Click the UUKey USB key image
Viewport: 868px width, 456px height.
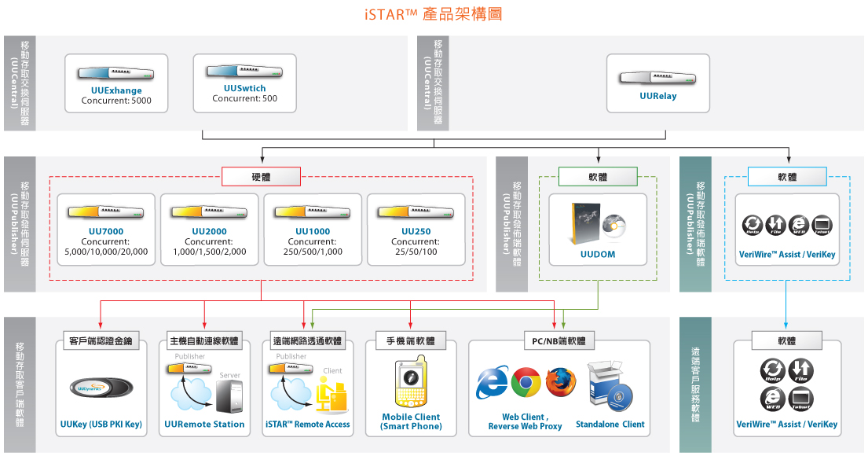(101, 388)
